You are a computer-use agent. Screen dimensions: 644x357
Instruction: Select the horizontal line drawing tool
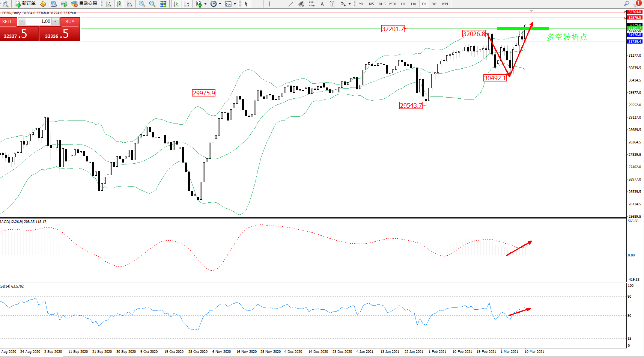(x=280, y=4)
